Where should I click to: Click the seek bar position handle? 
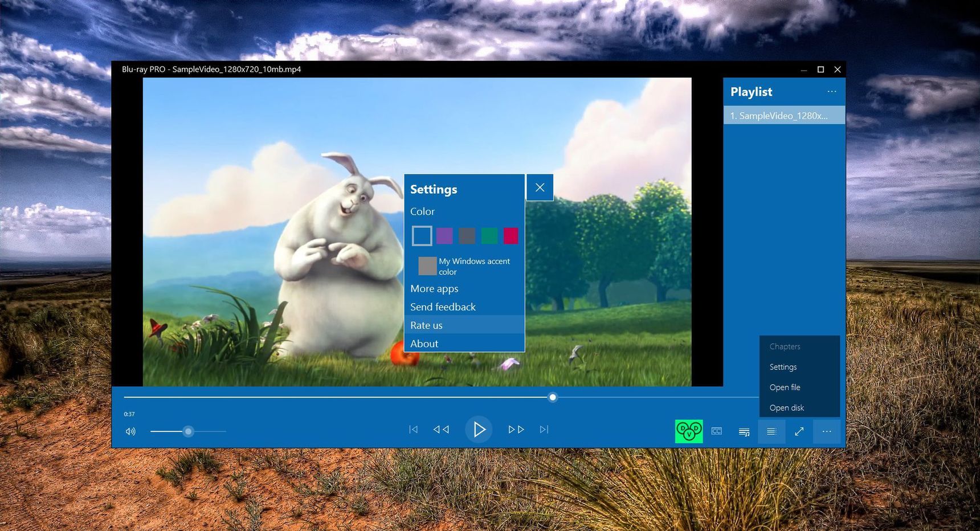pos(552,397)
